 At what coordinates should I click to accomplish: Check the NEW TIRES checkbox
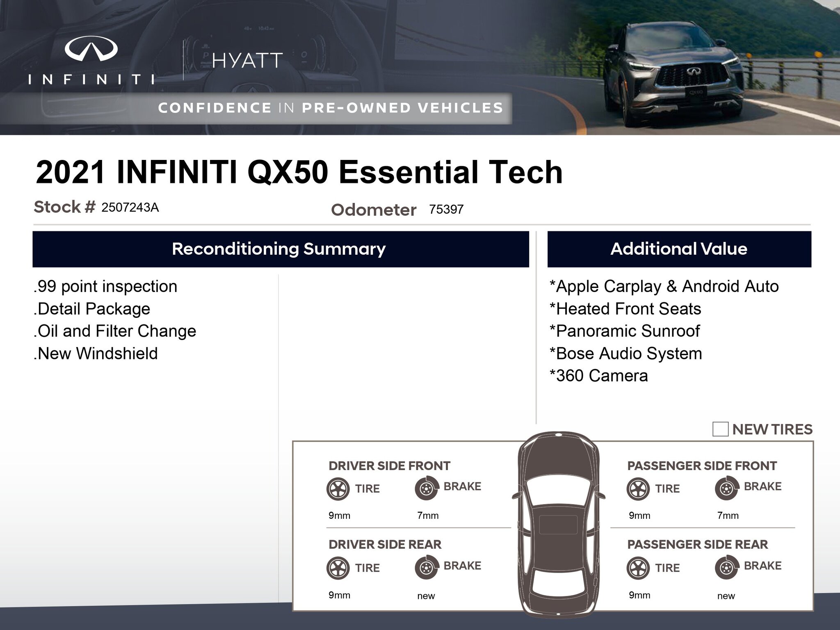720,429
